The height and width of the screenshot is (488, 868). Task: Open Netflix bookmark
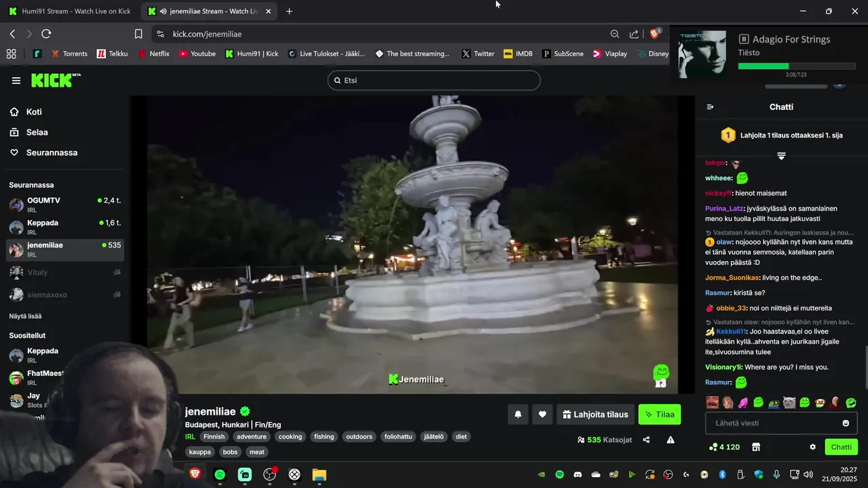coord(154,54)
